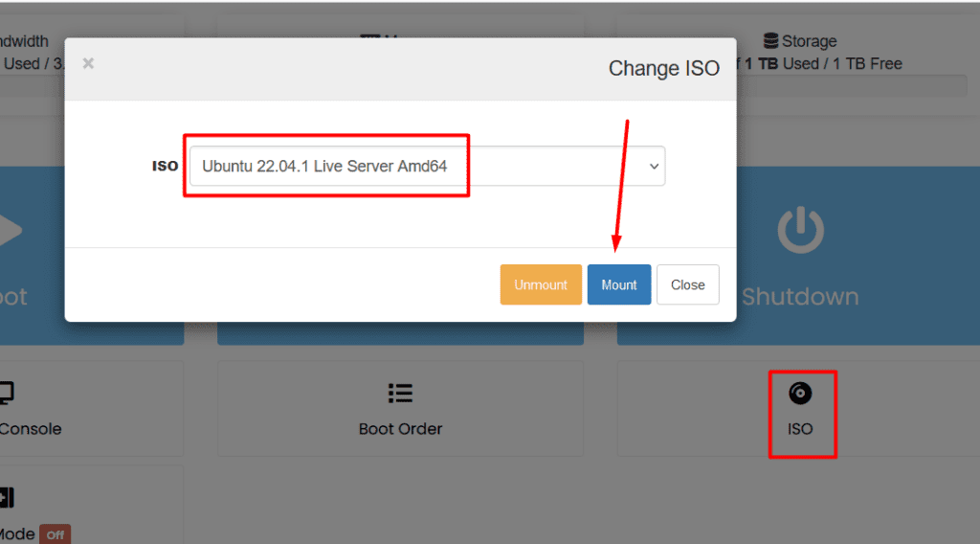
Task: Click the white Close button
Action: [687, 284]
